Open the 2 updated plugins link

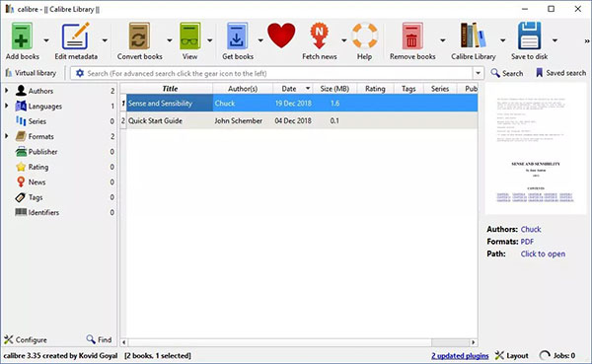(x=460, y=356)
